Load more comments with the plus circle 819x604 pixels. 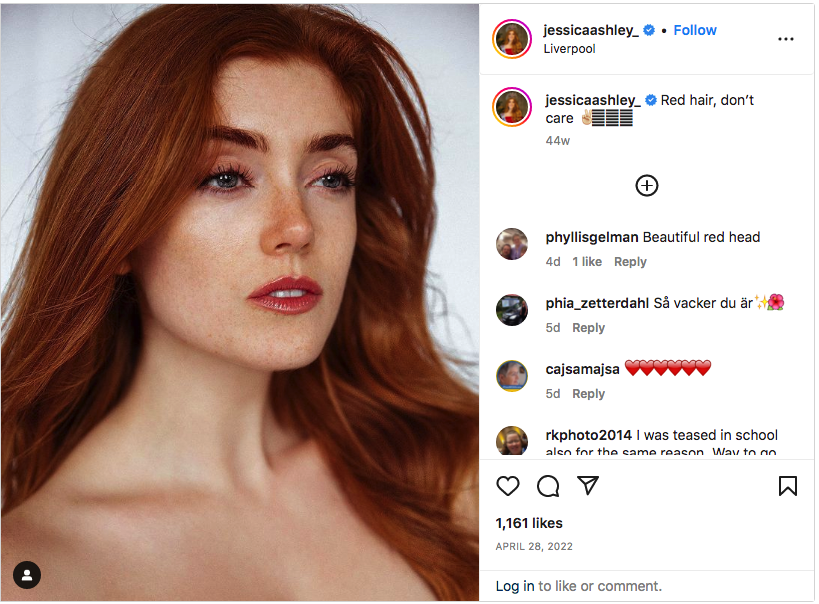(x=647, y=185)
